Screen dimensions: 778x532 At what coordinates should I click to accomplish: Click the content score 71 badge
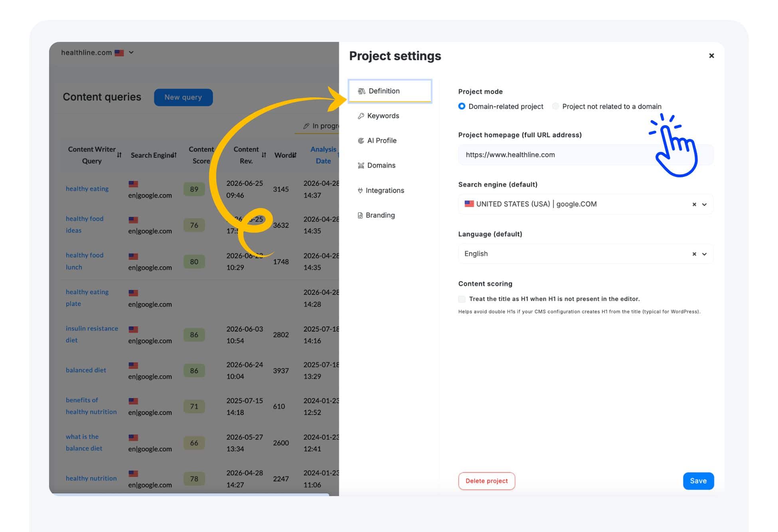pos(194,406)
